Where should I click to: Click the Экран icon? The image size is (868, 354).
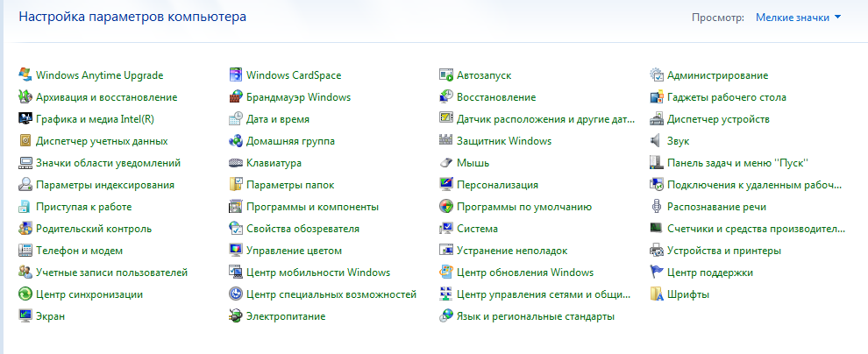25,315
